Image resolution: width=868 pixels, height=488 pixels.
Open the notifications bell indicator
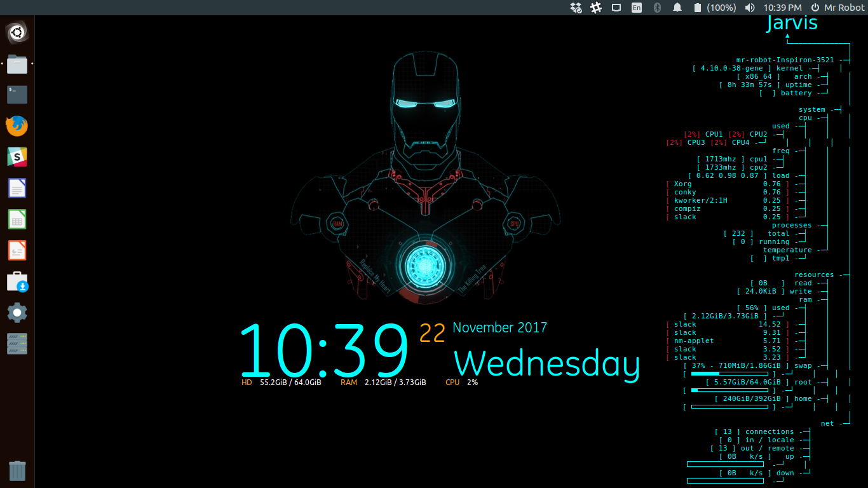coord(677,8)
